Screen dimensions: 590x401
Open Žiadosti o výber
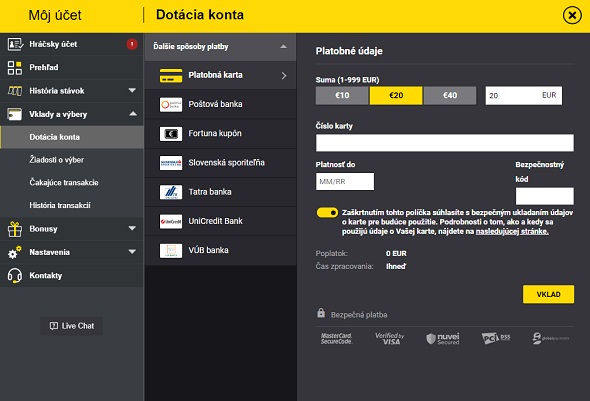pos(72,160)
